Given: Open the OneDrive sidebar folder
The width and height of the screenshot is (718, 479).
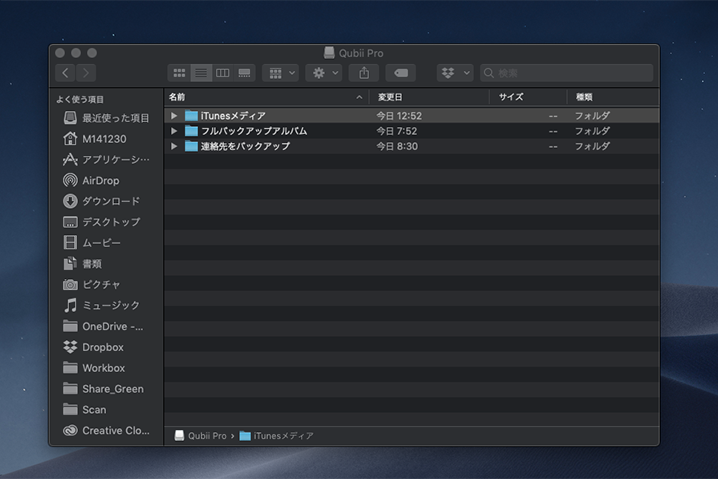Looking at the screenshot, I should (x=103, y=327).
